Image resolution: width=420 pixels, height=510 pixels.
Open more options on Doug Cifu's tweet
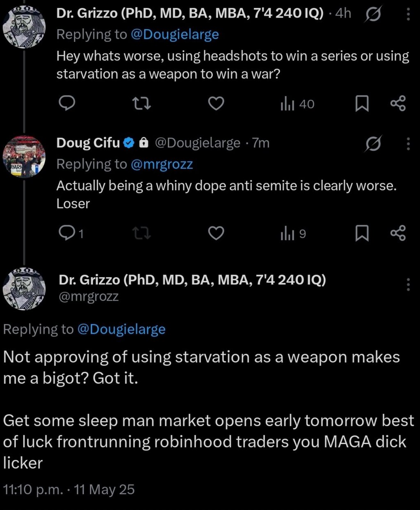[x=408, y=144]
